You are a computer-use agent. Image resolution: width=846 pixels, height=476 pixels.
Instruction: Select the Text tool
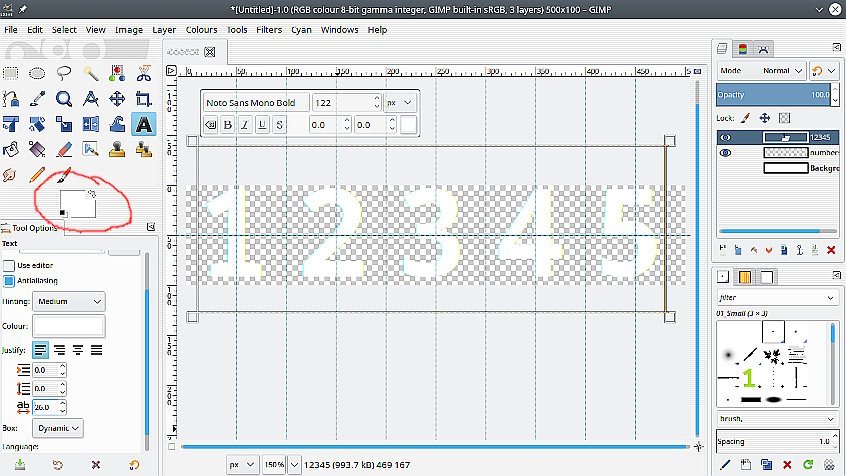click(x=144, y=124)
